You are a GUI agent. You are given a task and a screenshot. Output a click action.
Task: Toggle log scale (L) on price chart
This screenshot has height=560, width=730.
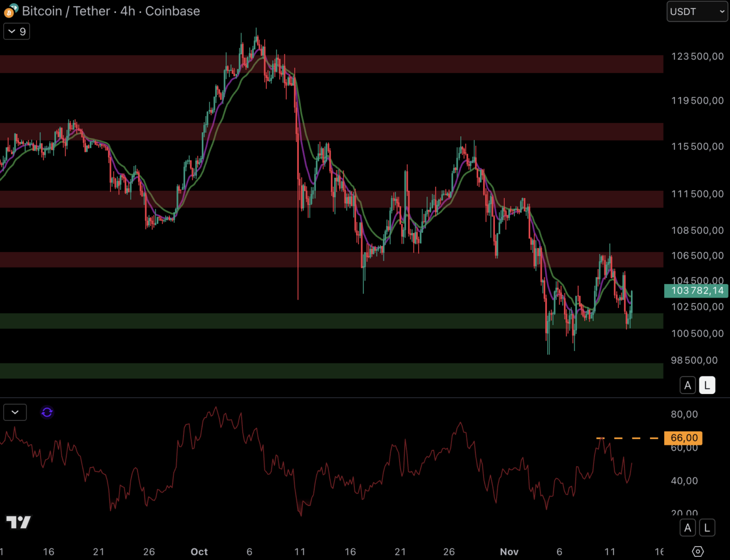click(707, 385)
